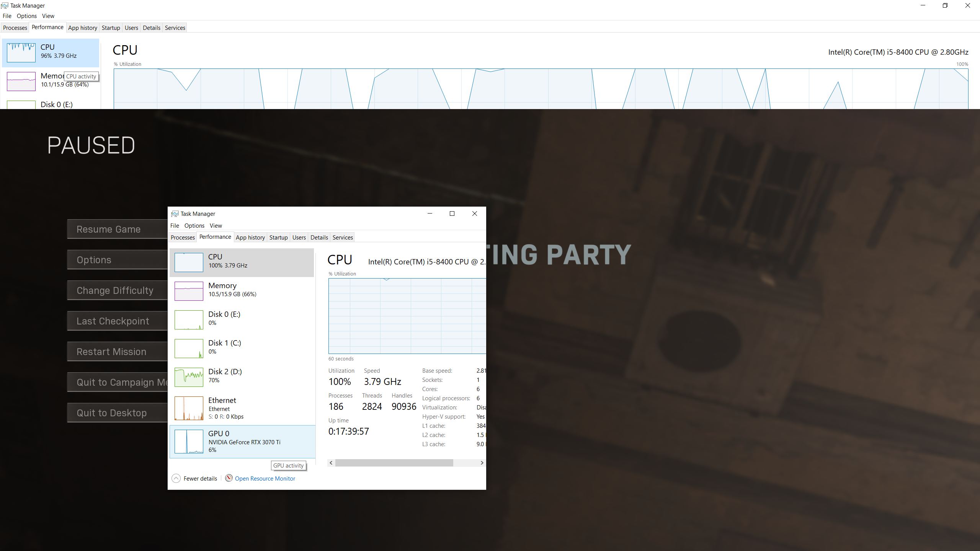Select the Disk 1 (C:) graph thumbnail

pyautogui.click(x=189, y=348)
